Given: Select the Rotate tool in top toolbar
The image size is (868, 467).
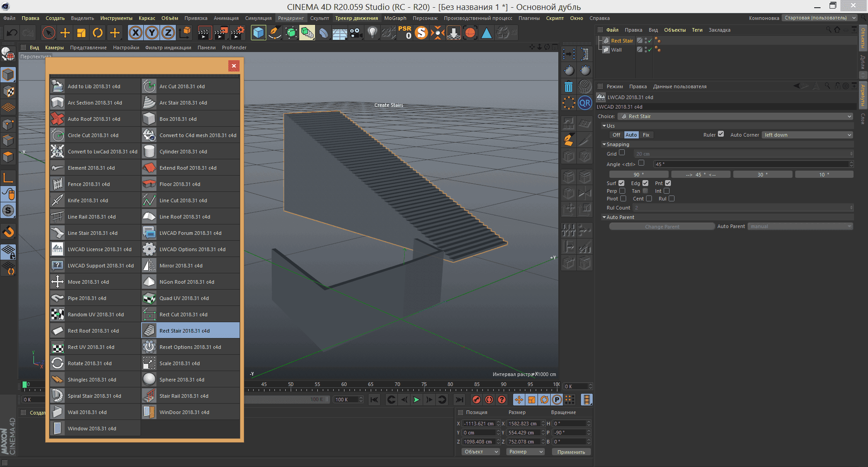Looking at the screenshot, I should click(x=98, y=33).
